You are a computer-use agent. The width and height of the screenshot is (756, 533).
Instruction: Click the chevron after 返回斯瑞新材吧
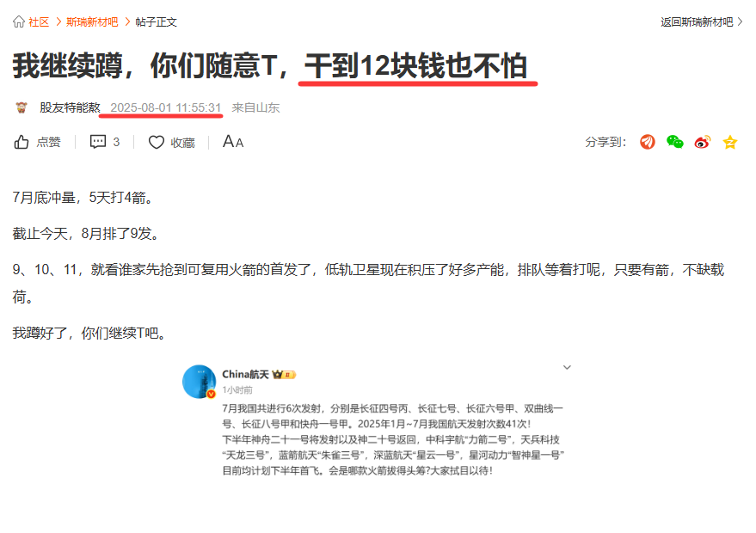741,21
